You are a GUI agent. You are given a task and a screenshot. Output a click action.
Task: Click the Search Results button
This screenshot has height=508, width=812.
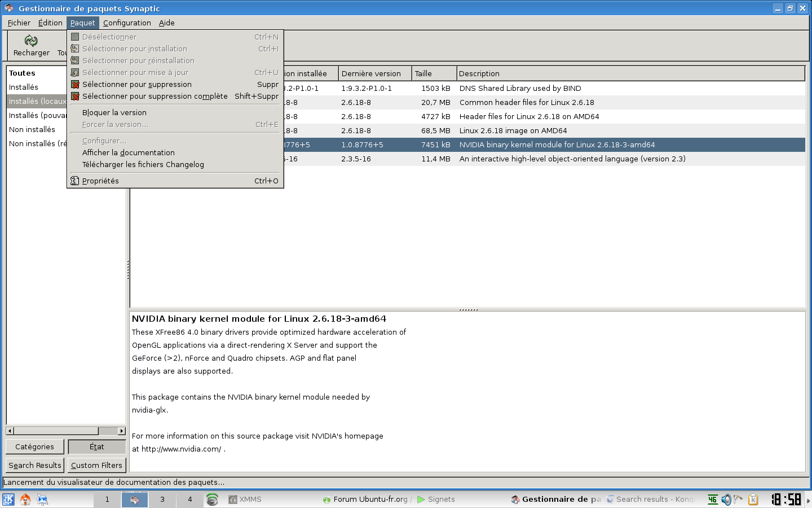coord(34,465)
